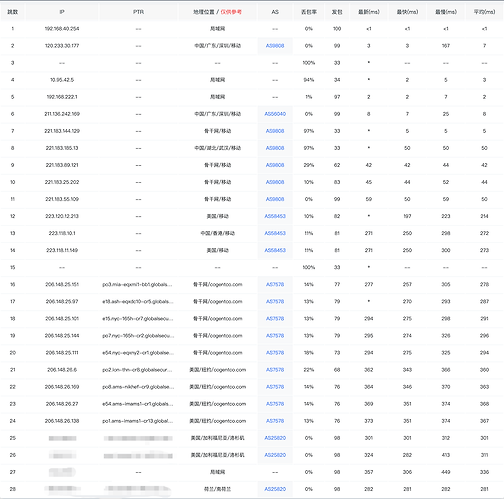Click hop 2 slowest value 167

[x=446, y=46]
